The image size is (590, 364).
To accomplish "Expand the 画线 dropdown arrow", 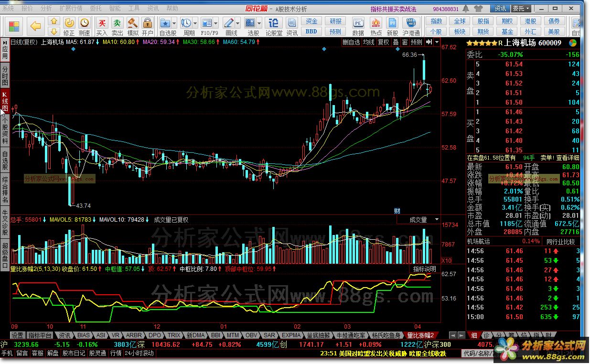I will [238, 23].
